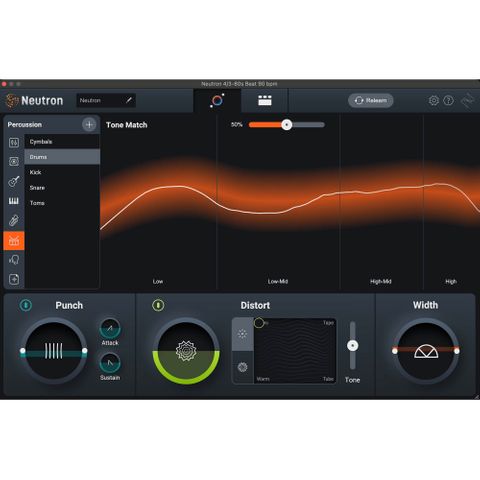Select the lower Distort mode gear button
This screenshot has width=480, height=480.
(x=243, y=367)
